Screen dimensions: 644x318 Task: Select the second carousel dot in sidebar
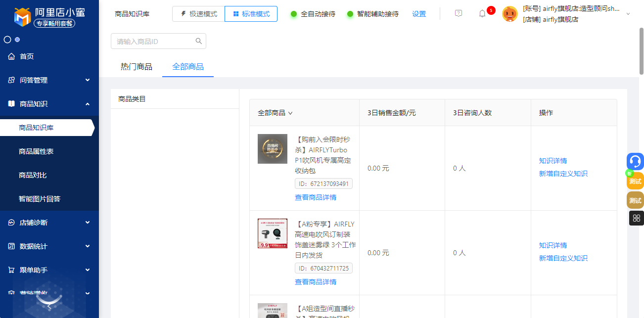pos(17,40)
